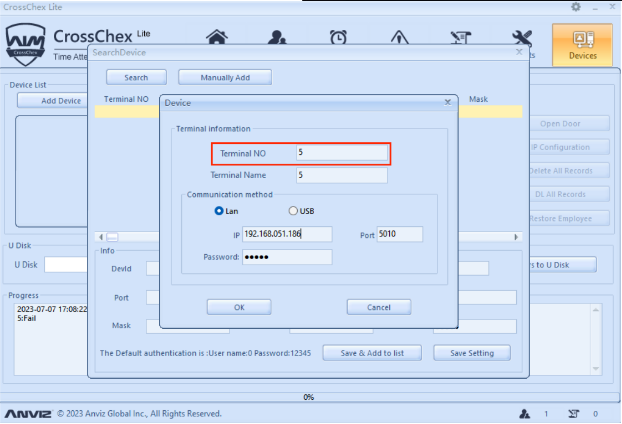Click the IP Configuration button
The width and height of the screenshot is (622, 424).
(570, 147)
